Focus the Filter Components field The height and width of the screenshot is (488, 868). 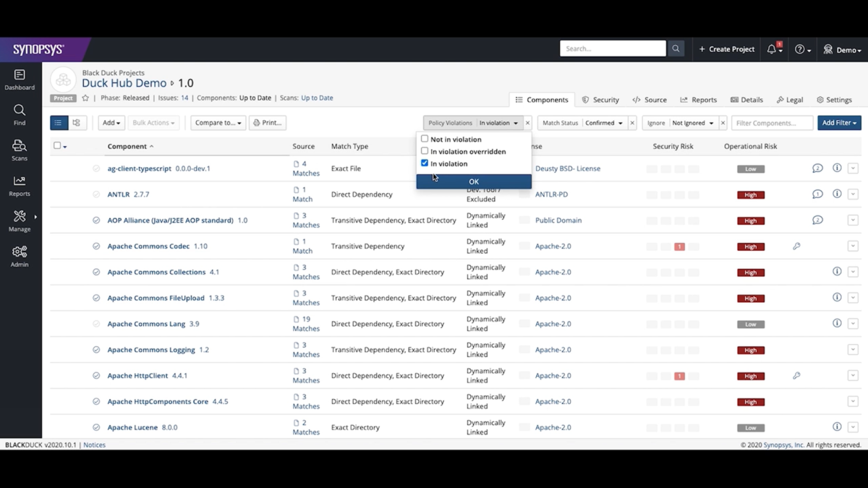[773, 123]
